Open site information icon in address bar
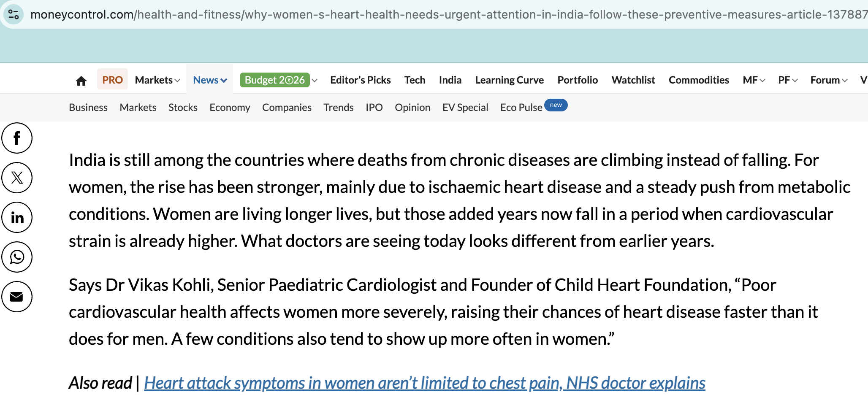 [x=14, y=15]
